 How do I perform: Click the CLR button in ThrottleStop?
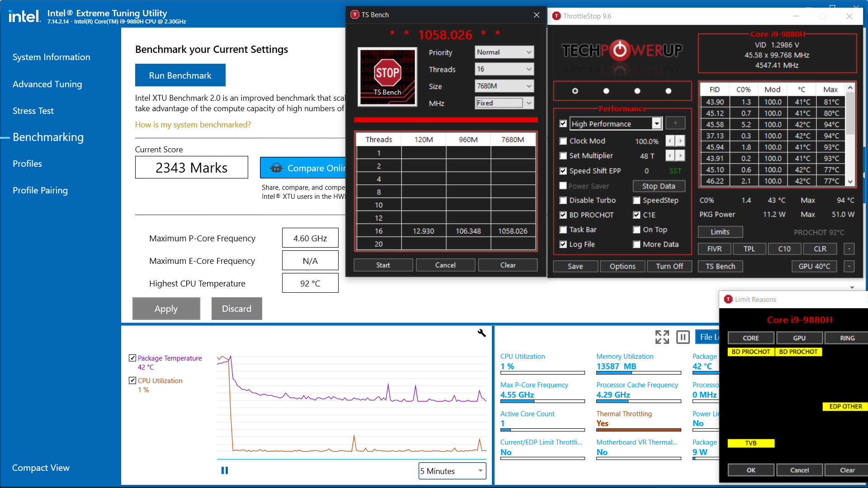click(x=820, y=249)
